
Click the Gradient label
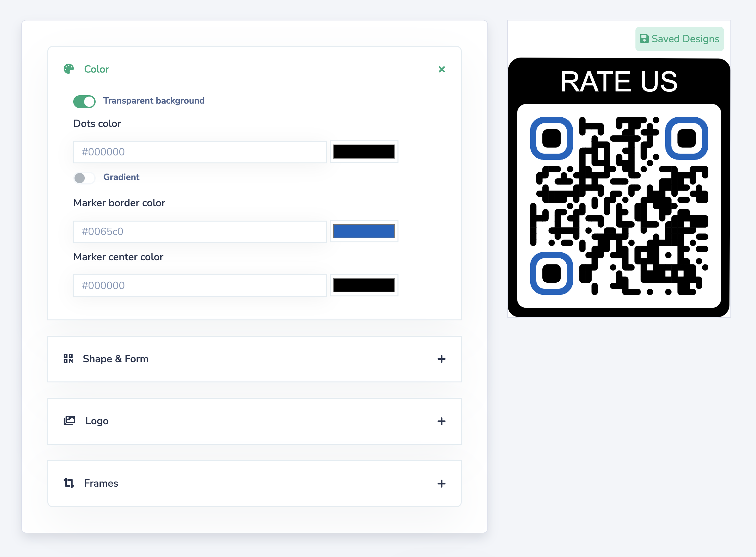[x=122, y=177]
